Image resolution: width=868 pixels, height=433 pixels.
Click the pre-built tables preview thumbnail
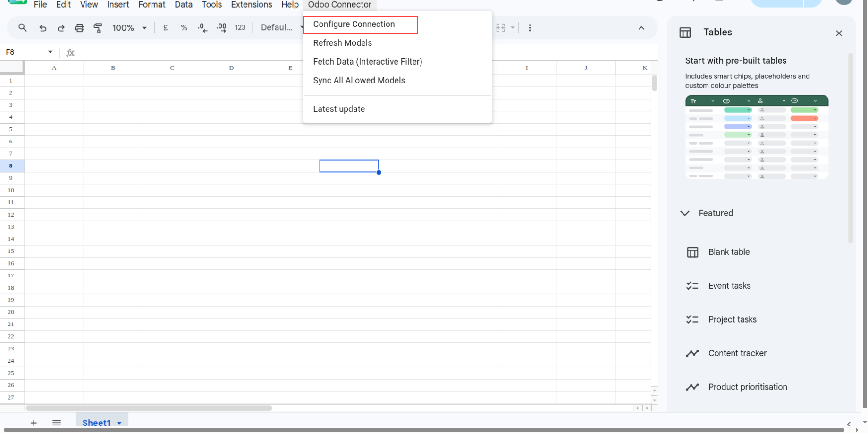pos(757,137)
